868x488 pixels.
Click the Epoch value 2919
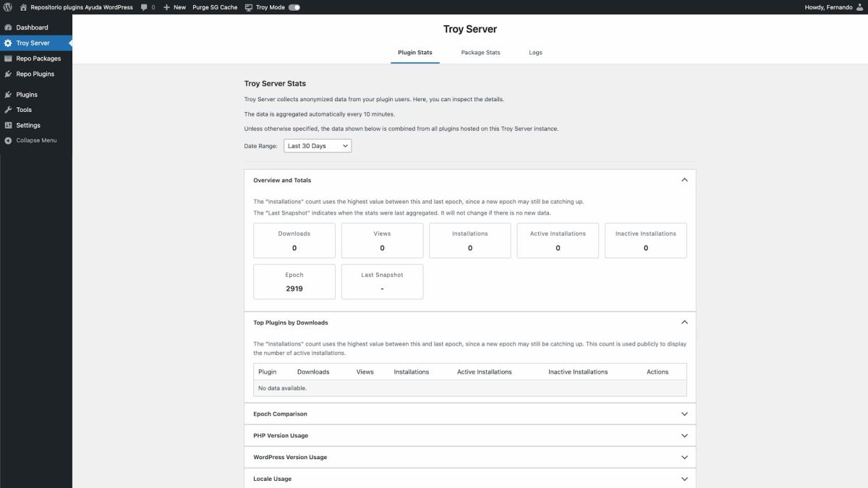pos(294,288)
